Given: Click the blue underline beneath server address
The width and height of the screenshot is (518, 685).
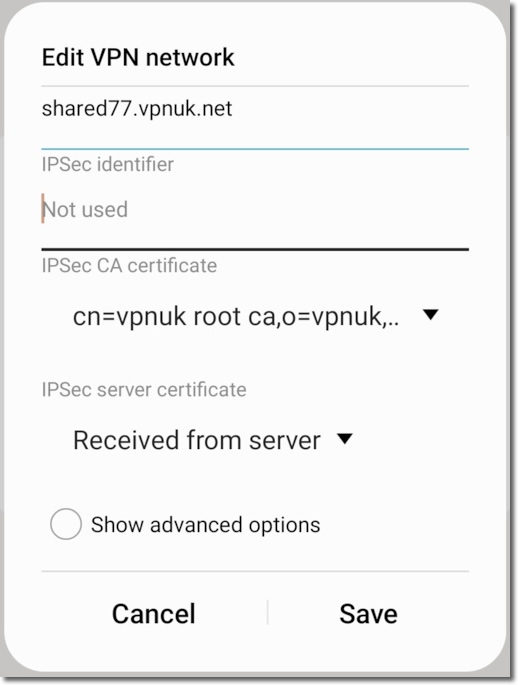Looking at the screenshot, I should (255, 149).
